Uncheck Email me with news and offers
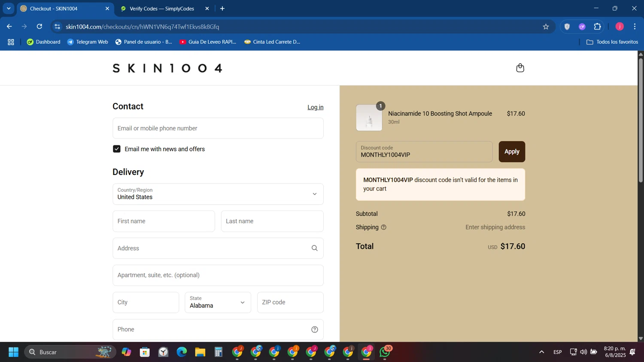 click(x=116, y=149)
